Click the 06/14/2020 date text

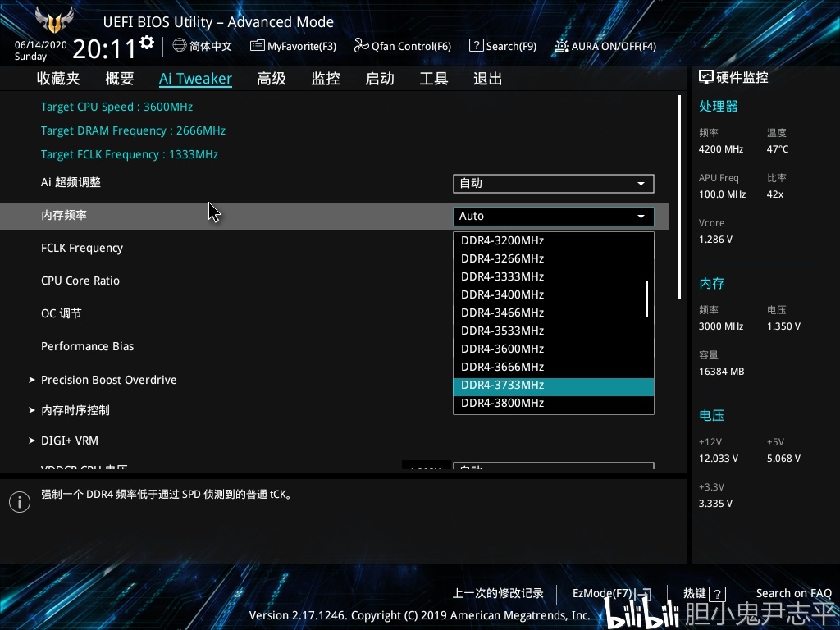[41, 45]
